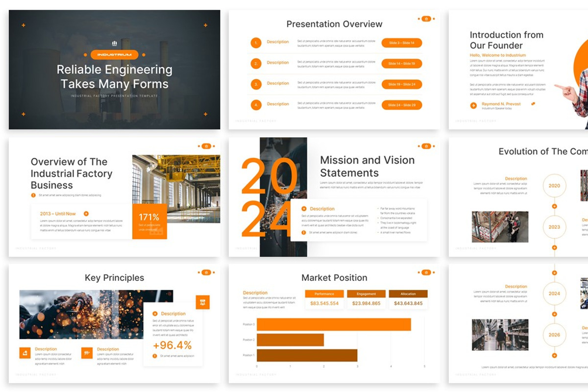Click the exclamation icon at bottom of Mission description card
Image resolution: width=588 pixels, height=392 pixels.
[303, 232]
